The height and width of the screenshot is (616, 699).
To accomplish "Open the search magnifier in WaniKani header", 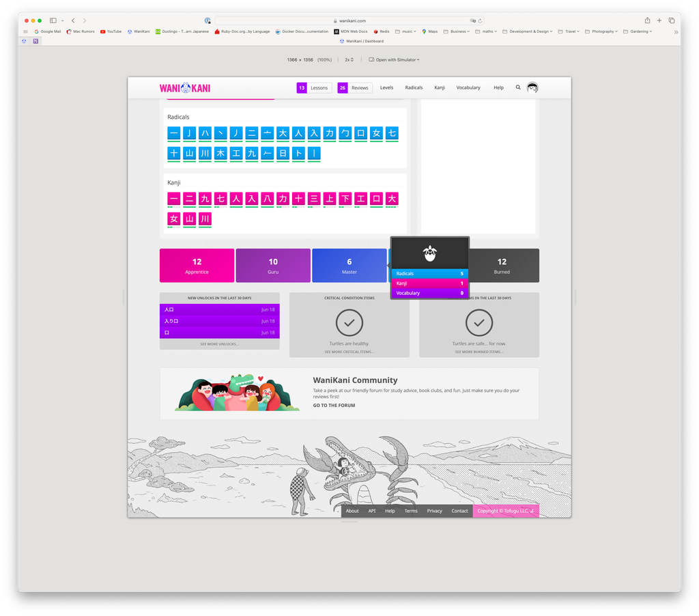I will (x=518, y=87).
